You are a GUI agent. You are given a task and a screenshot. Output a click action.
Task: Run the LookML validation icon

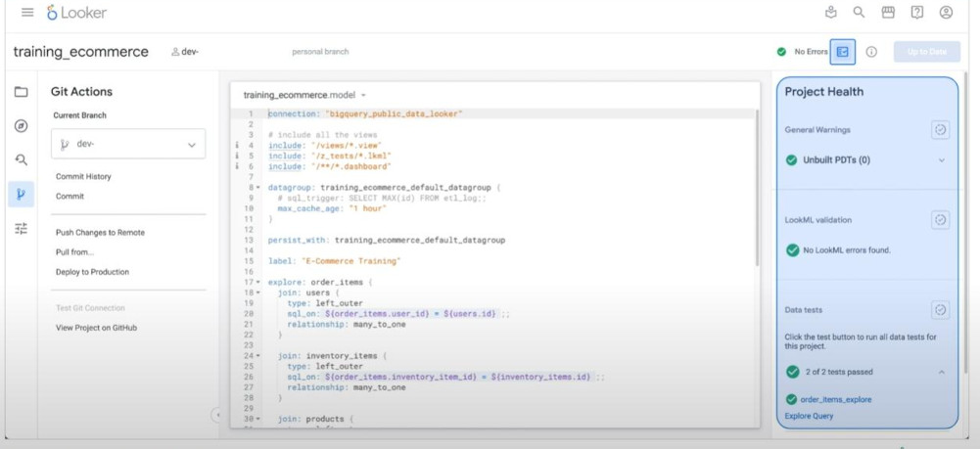[940, 220]
